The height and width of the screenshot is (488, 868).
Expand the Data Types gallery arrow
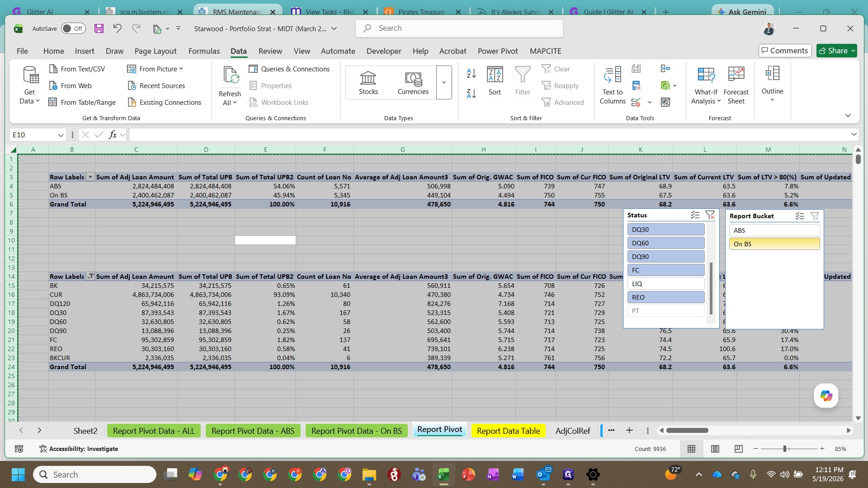click(x=444, y=83)
